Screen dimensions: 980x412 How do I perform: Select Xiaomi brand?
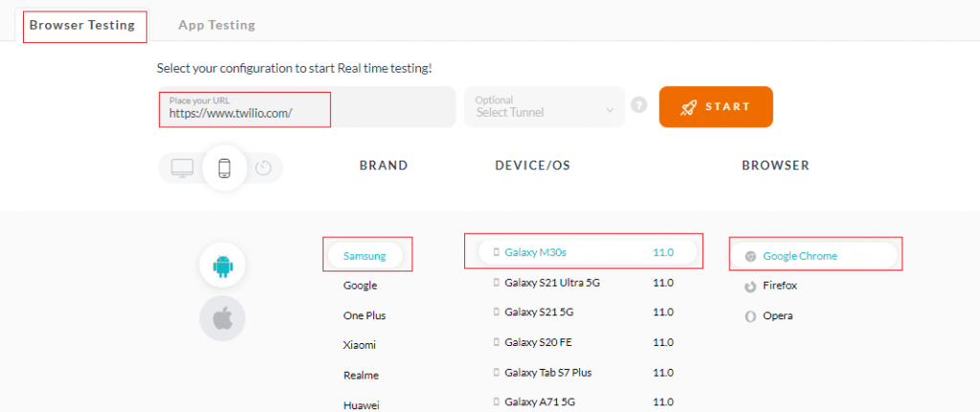360,345
